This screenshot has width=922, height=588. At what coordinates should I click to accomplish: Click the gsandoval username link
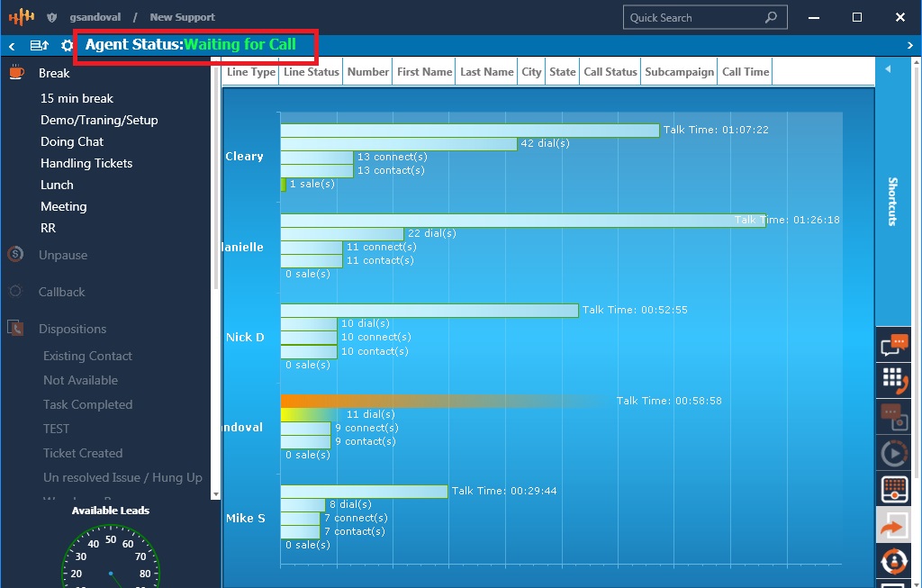click(x=95, y=17)
